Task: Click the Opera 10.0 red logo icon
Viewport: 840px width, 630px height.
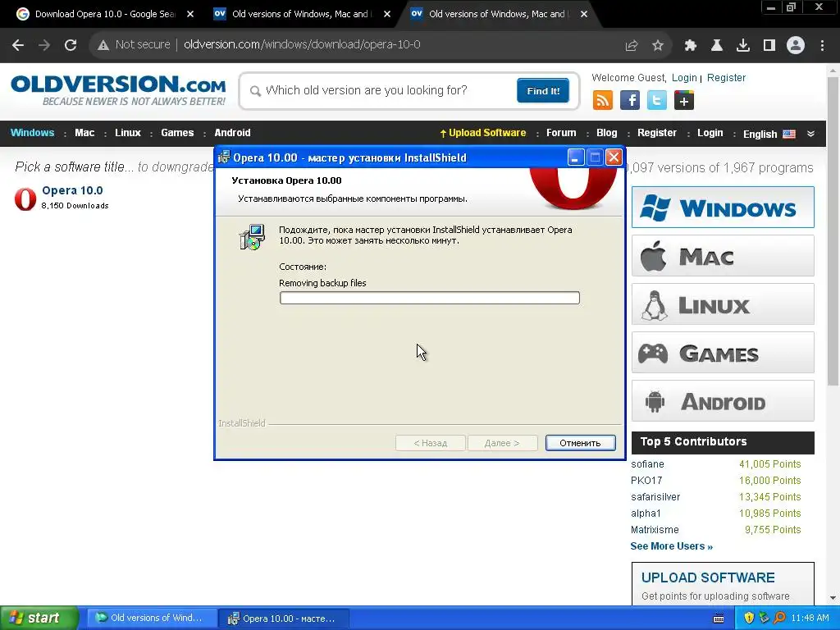Action: coord(25,199)
